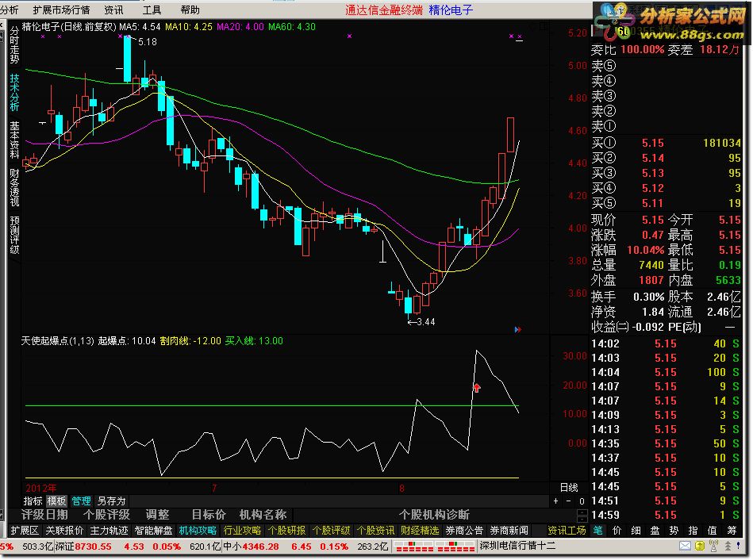Image resolution: width=753 pixels, height=560 pixels.
Task: Click the minus zoom button below chart
Action: 569,501
